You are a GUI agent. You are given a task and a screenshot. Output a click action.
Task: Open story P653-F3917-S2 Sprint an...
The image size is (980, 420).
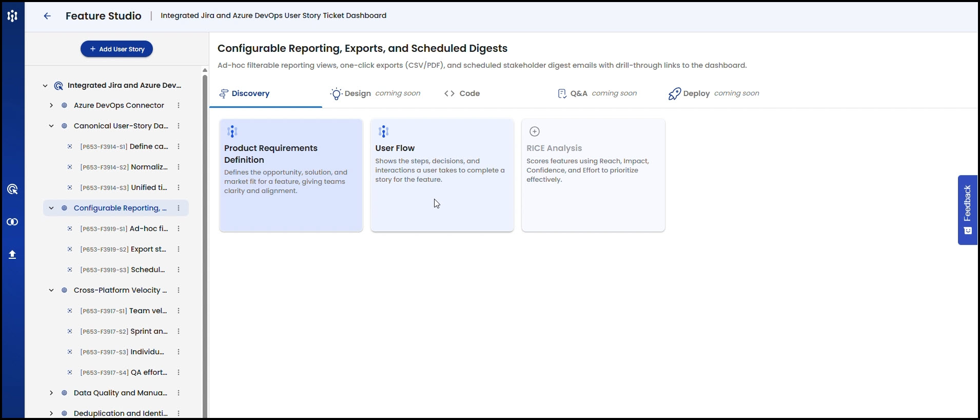coord(124,331)
